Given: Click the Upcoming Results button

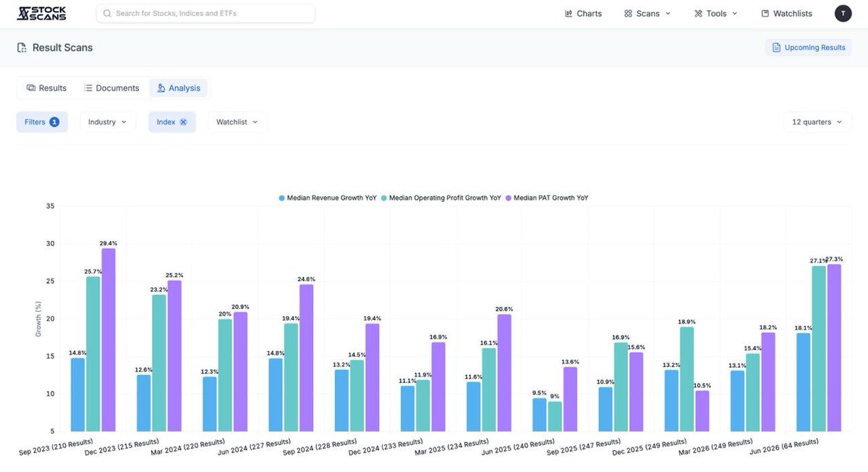Looking at the screenshot, I should point(809,48).
